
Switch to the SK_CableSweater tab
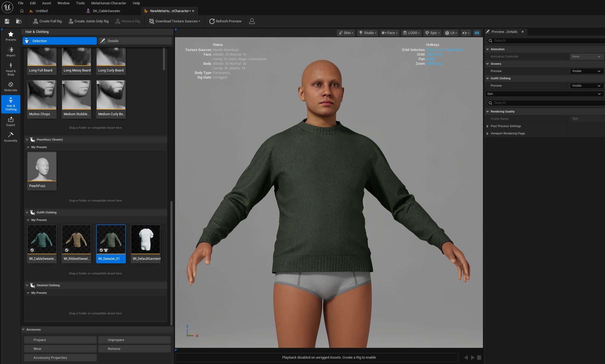coord(106,11)
